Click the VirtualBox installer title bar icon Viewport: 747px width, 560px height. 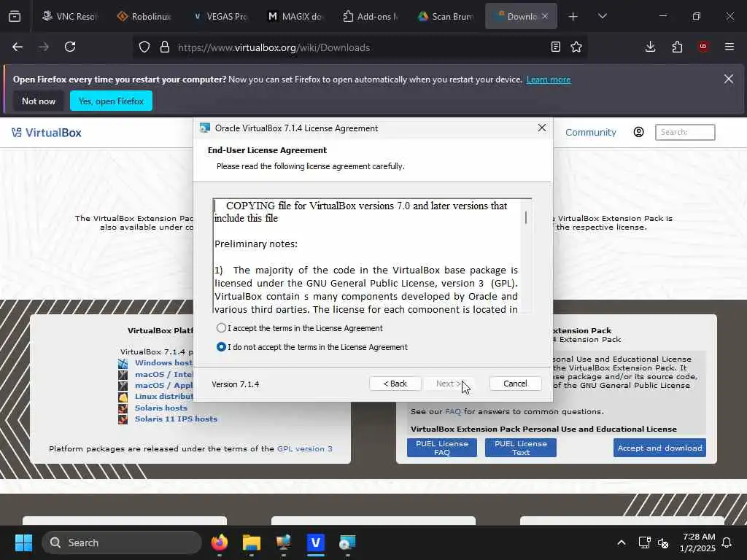205,128
